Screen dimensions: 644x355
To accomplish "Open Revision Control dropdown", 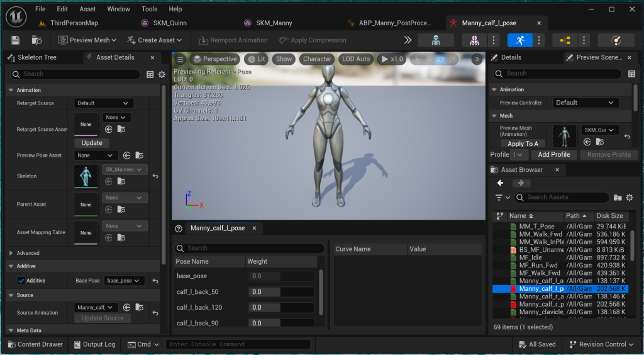I will click(601, 344).
